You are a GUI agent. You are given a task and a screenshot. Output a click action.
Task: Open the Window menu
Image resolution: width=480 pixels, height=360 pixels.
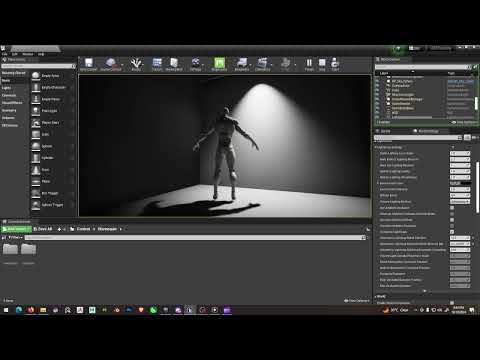[28, 54]
